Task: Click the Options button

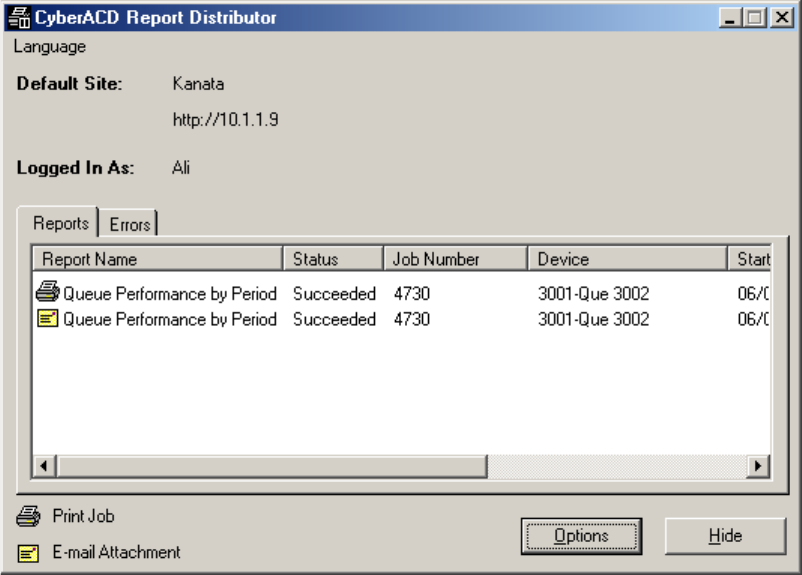Action: [x=581, y=536]
